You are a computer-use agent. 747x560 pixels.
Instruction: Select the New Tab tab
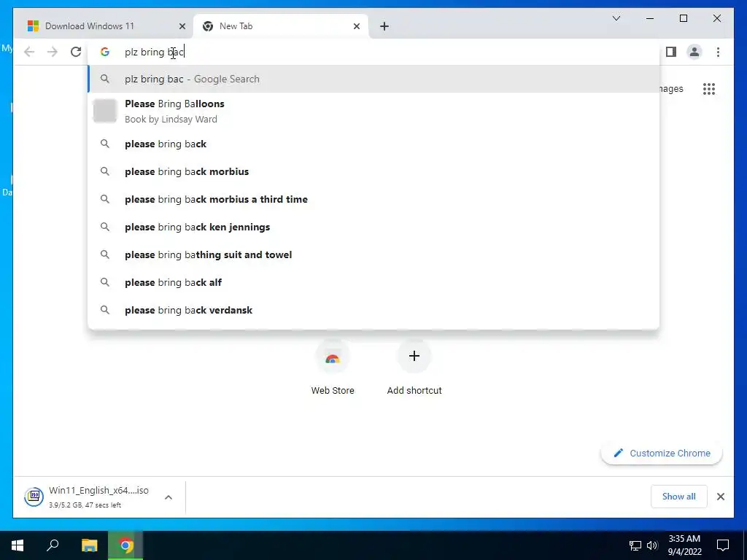click(x=279, y=26)
